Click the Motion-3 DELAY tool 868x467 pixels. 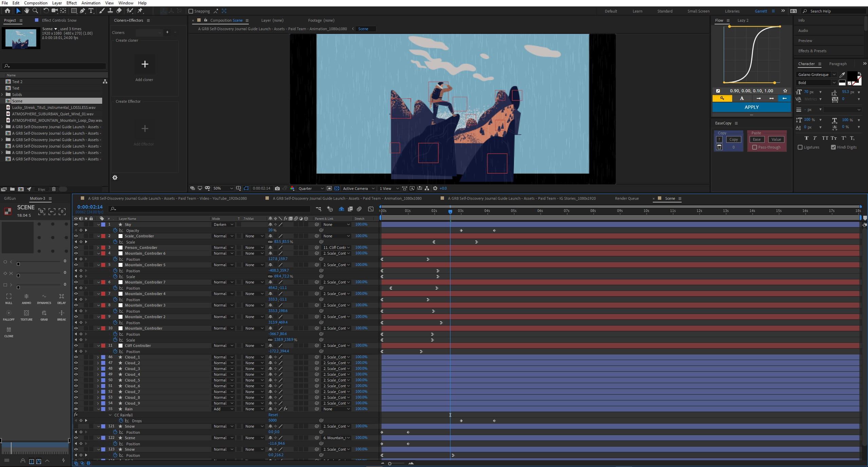point(61,298)
